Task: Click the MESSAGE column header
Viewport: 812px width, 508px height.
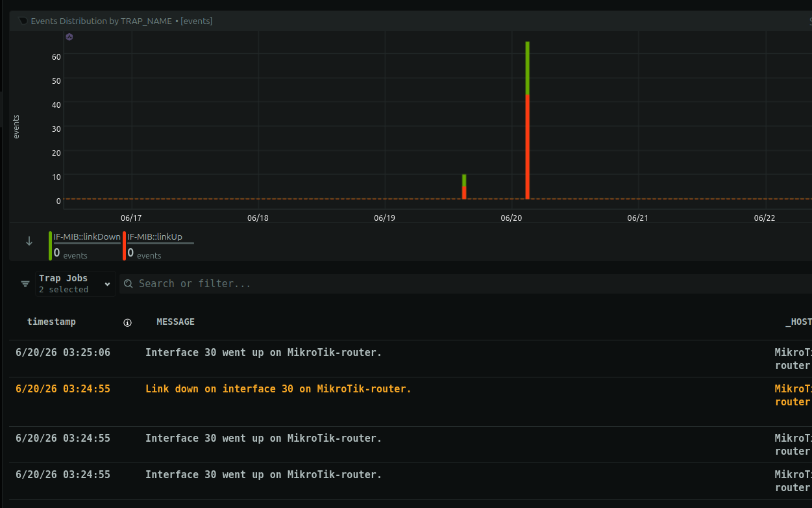Action: point(175,322)
